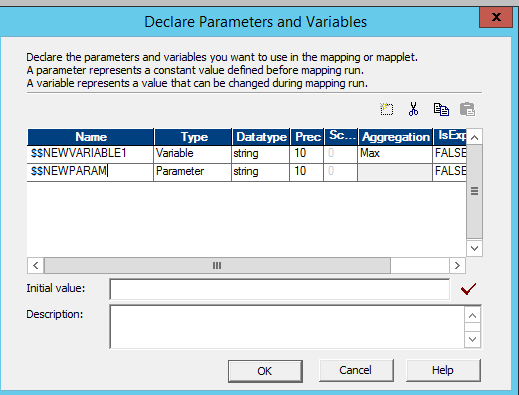Add a new variable with the toolbar icon
519x395 pixels.
(387, 109)
